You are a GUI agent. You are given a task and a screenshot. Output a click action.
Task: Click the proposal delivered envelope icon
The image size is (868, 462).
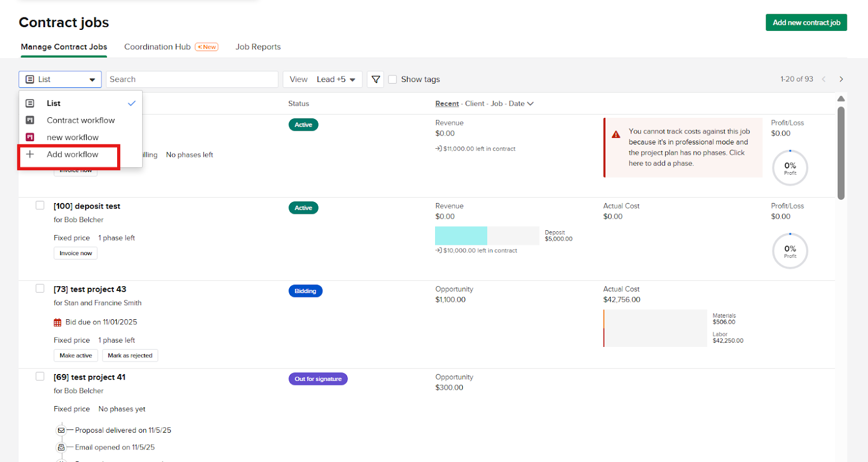click(x=61, y=431)
